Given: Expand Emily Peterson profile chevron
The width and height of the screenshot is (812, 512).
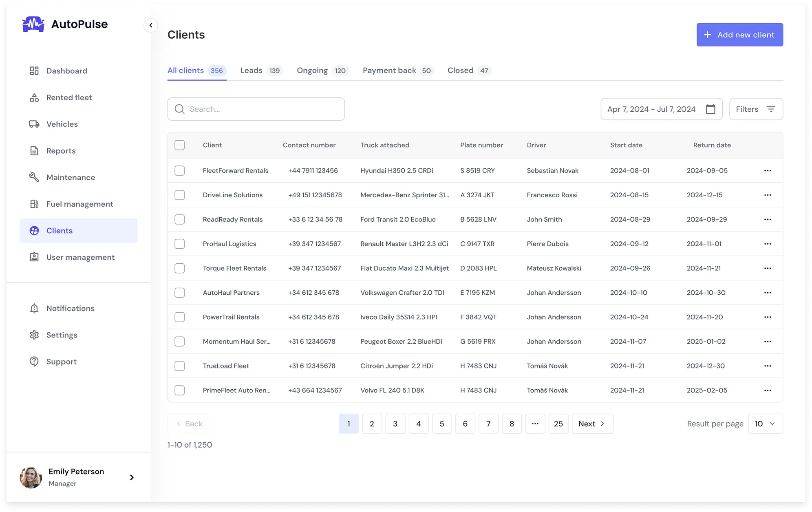Looking at the screenshot, I should 132,477.
